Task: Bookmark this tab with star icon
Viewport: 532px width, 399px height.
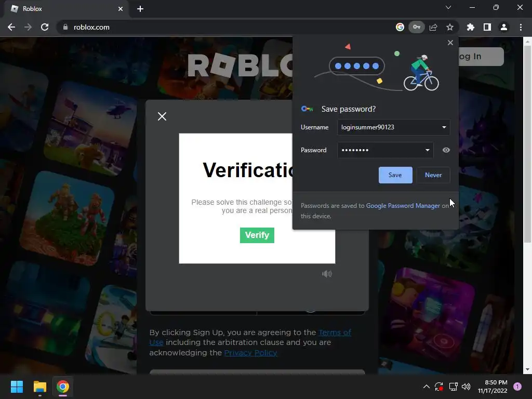Action: (449, 27)
